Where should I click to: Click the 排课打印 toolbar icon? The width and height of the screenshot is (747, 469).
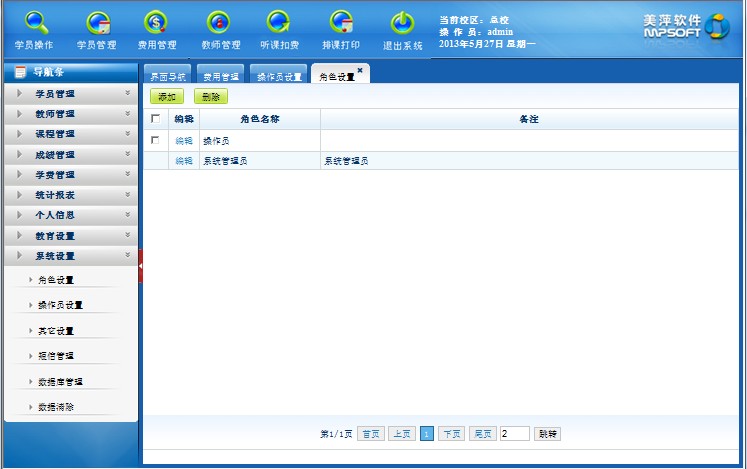(x=341, y=23)
